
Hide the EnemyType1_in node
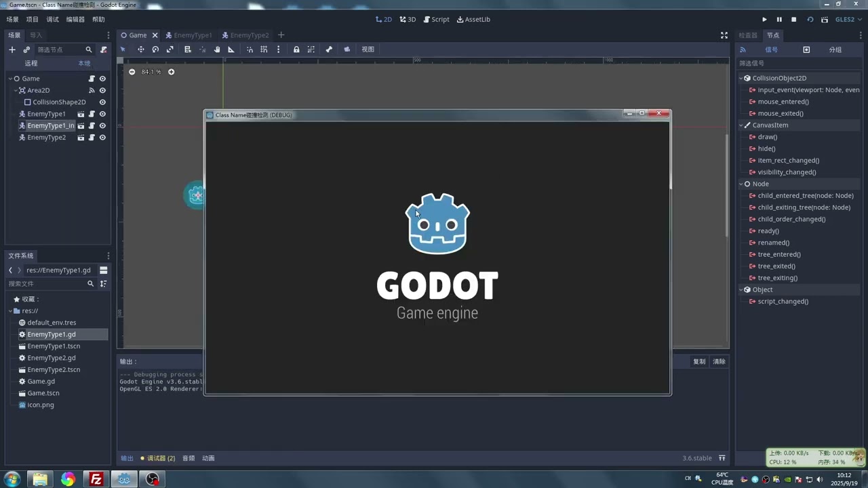point(102,125)
